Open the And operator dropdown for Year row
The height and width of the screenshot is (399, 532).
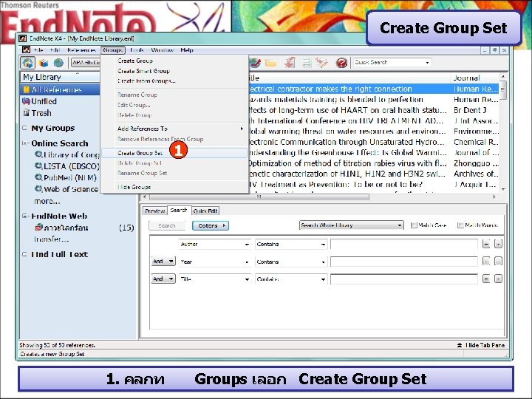[163, 262]
